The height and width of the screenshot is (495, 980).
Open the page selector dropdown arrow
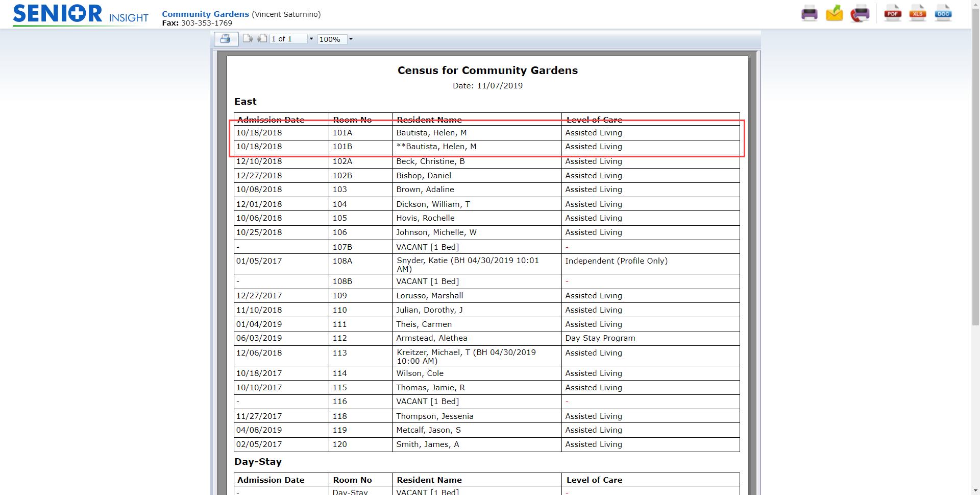311,39
